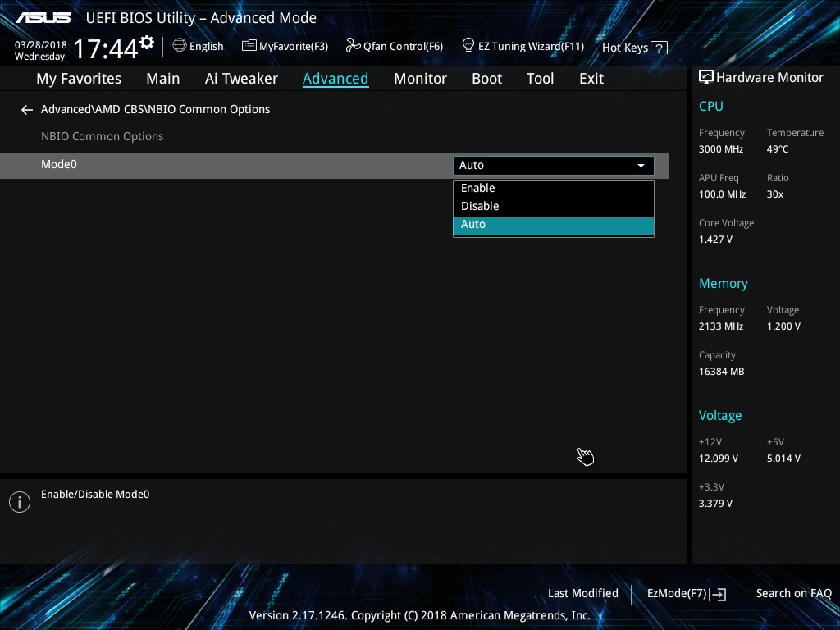This screenshot has height=630, width=840.
Task: Switch to the Tool tab
Action: (540, 79)
